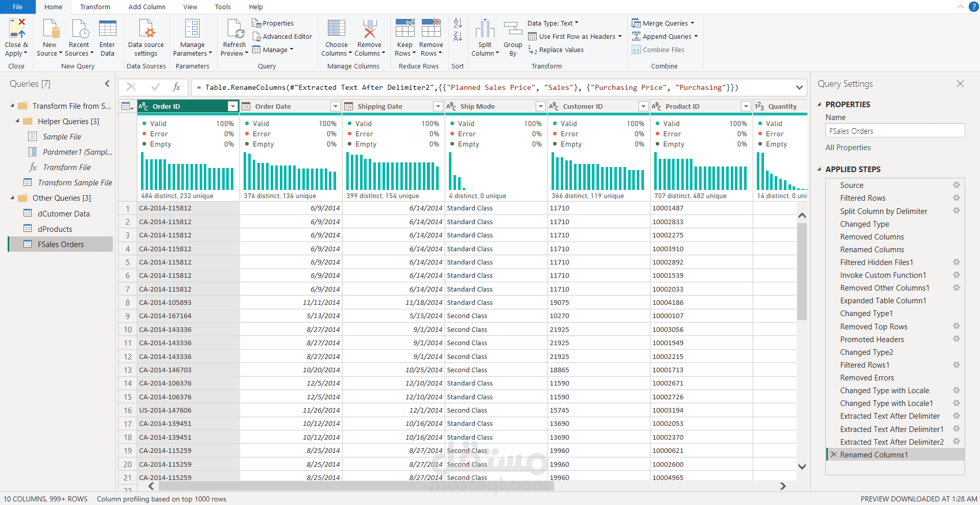980x505 pixels.
Task: Sort ascending using the A-Z icon
Action: [x=458, y=23]
